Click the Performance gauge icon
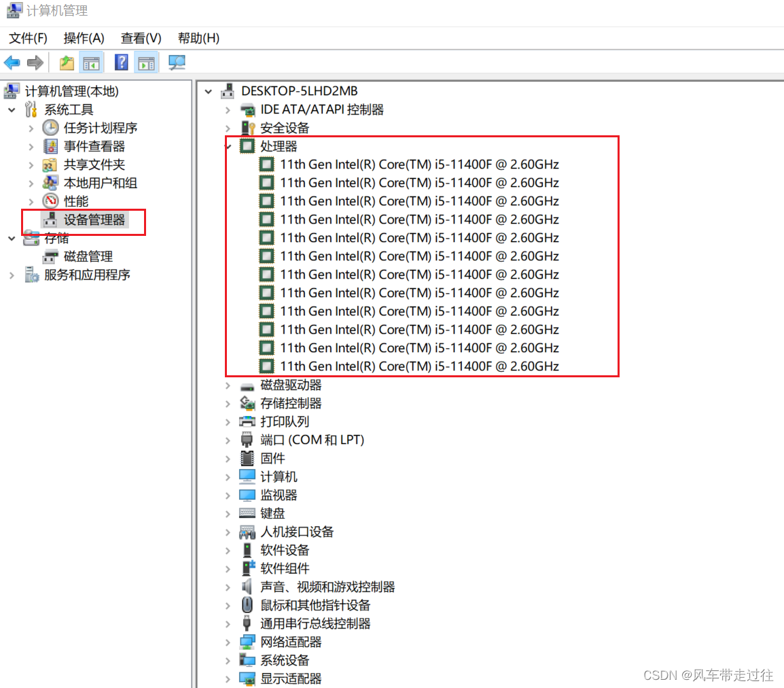 coord(50,201)
